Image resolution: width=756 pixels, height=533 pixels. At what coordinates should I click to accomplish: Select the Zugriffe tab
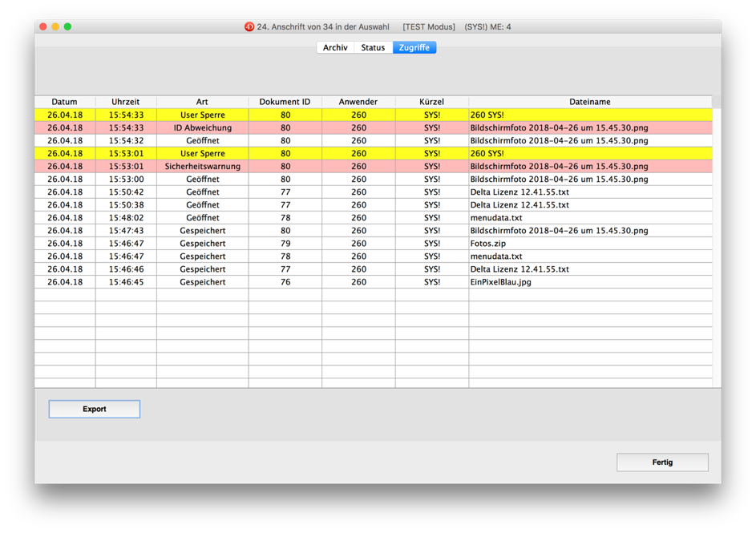(x=414, y=47)
